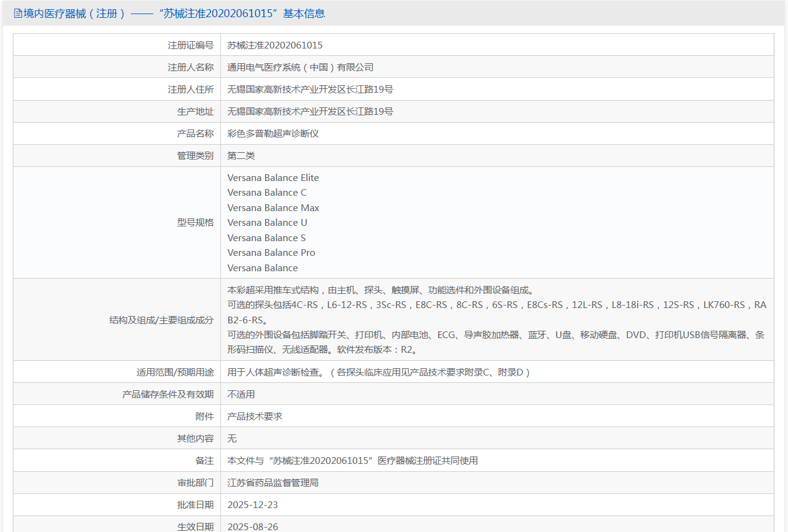Select the 其他内容 label
This screenshot has height=532, width=788.
(195, 438)
